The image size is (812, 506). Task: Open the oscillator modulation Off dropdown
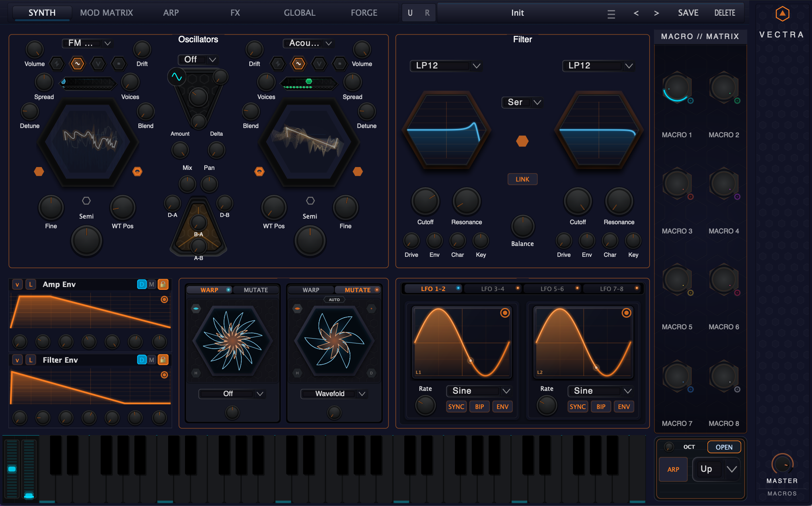point(198,60)
